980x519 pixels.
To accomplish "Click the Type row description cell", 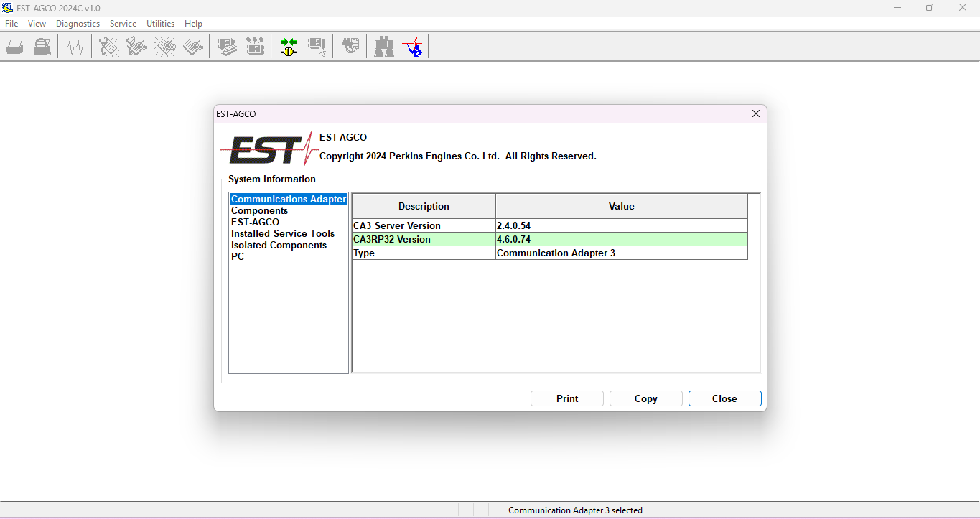I will point(424,253).
